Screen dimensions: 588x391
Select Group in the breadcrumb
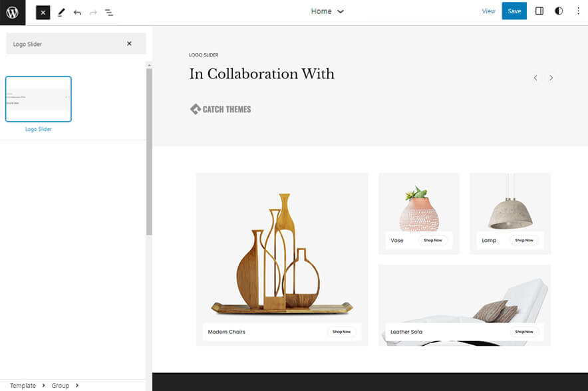(61, 386)
